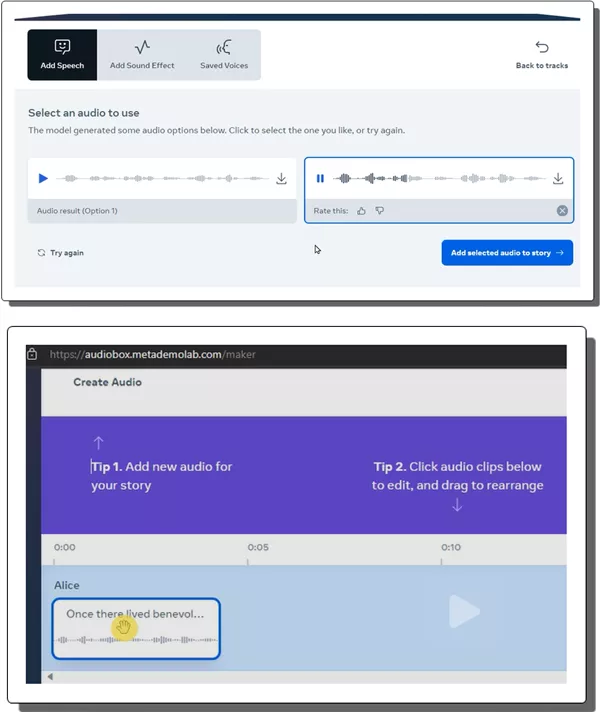Viewport: 600px width, 712px height.
Task: Click the 0:05 timeline marker
Action: click(258, 547)
